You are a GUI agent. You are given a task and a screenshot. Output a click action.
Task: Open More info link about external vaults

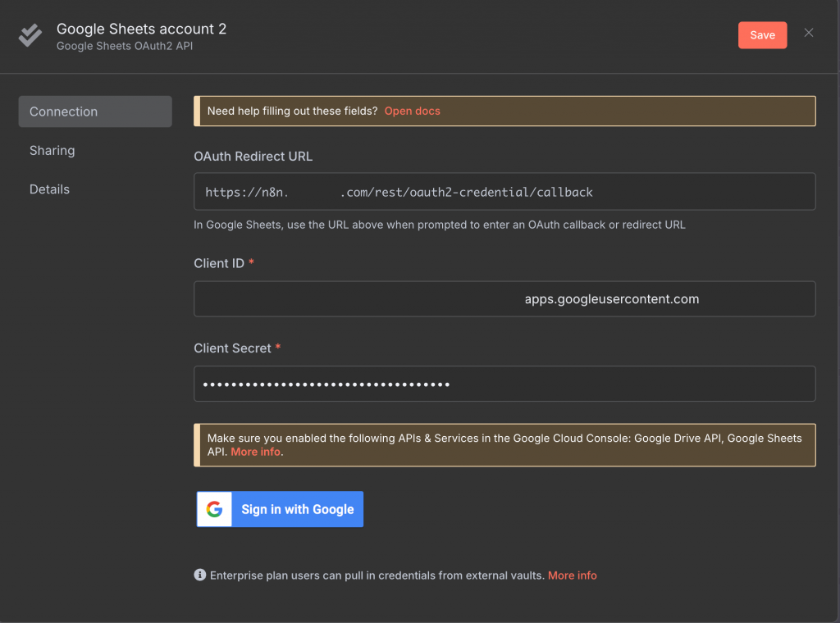click(x=572, y=575)
